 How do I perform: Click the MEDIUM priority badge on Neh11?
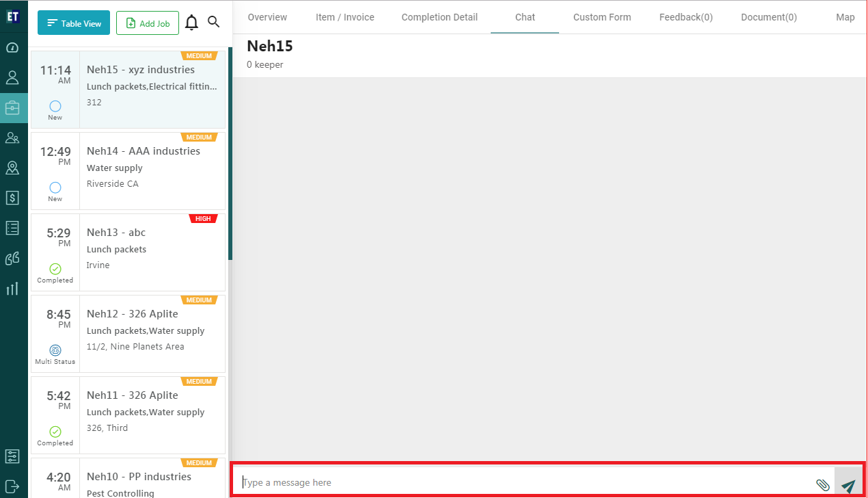[x=199, y=382]
